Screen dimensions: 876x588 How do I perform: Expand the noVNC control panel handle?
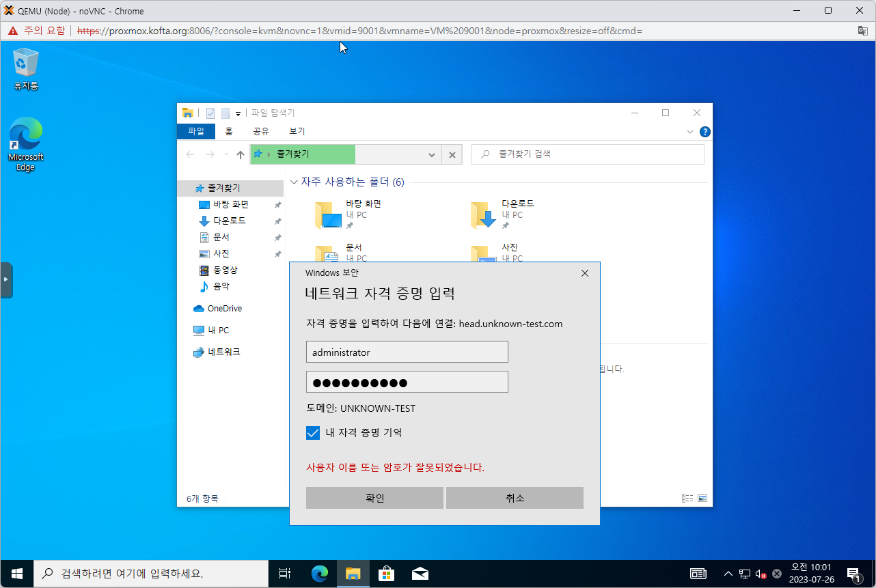pos(6,280)
